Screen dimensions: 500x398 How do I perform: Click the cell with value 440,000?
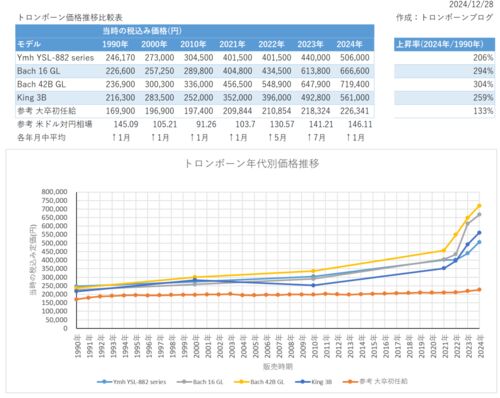[316, 58]
